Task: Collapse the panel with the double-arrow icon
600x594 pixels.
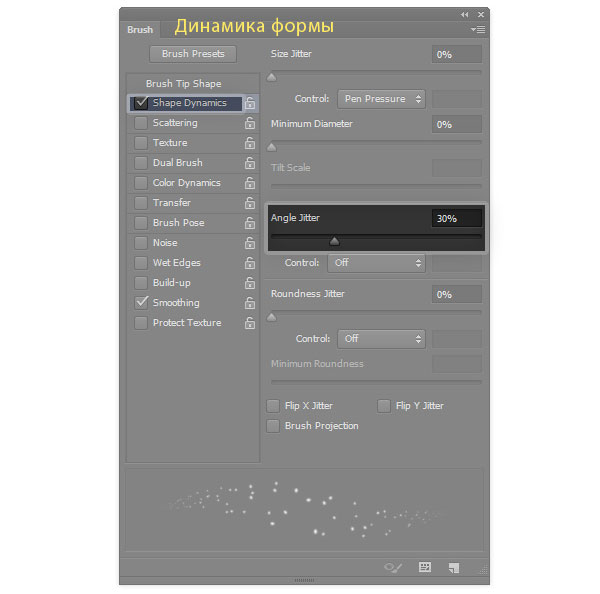Action: tap(465, 15)
